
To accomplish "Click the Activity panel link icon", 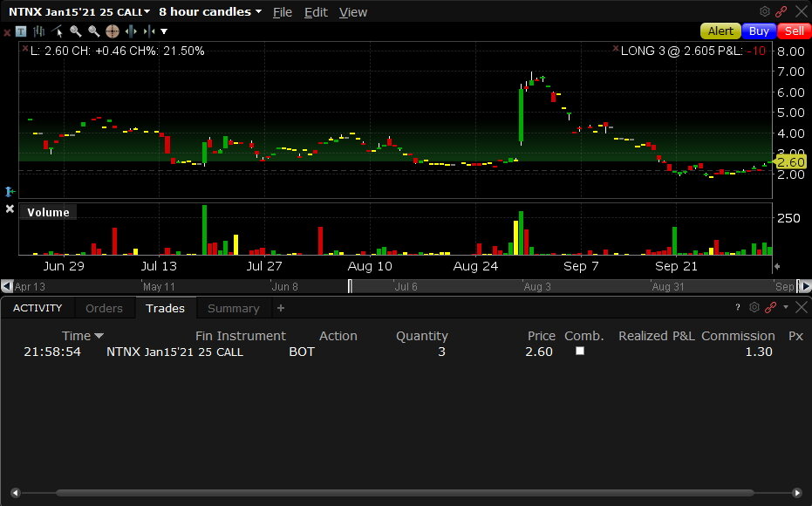I will point(771,308).
